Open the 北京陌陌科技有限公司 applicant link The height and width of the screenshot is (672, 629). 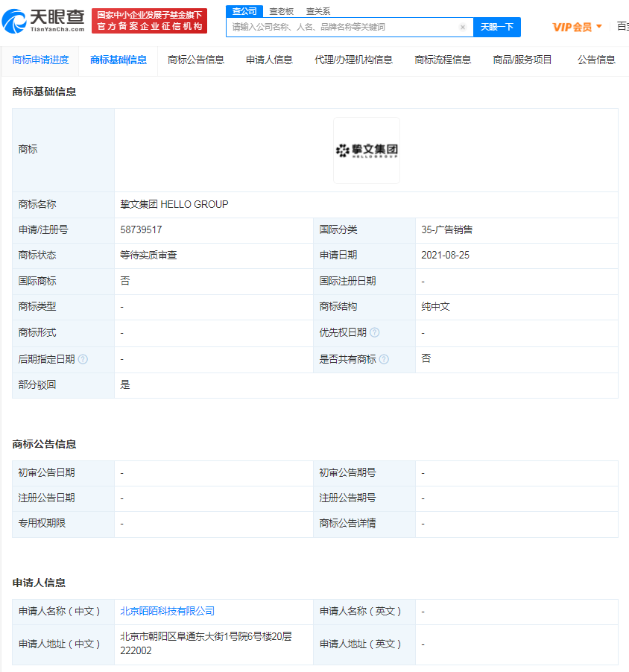pos(167,611)
